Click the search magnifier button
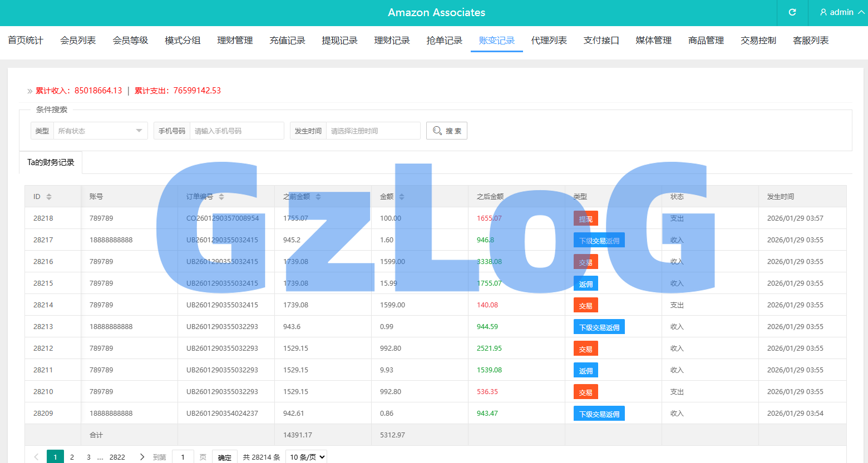This screenshot has width=868, height=463. pyautogui.click(x=446, y=131)
